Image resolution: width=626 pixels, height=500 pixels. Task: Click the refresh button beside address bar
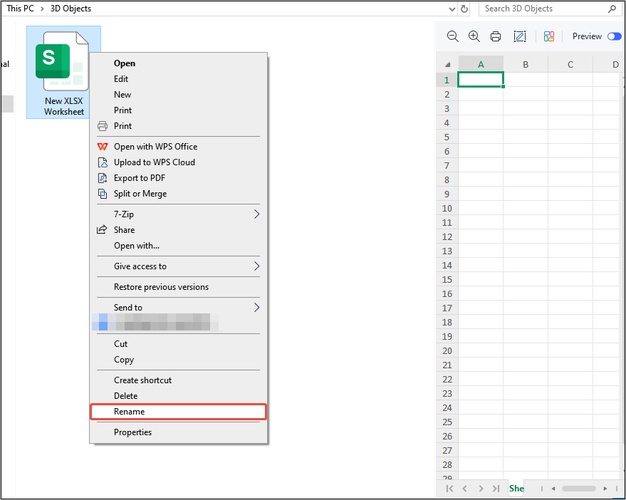tap(464, 9)
